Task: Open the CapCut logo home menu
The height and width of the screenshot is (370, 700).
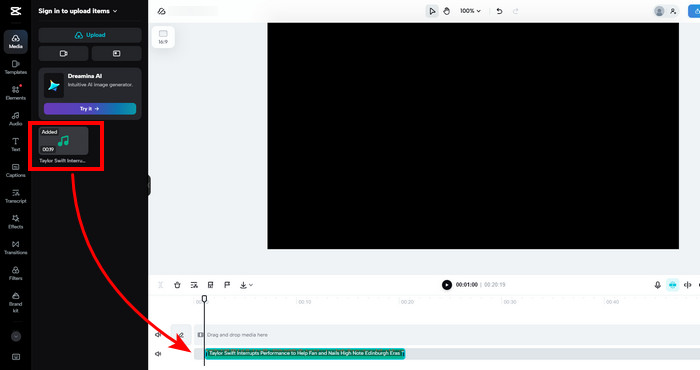Action: pyautogui.click(x=16, y=11)
